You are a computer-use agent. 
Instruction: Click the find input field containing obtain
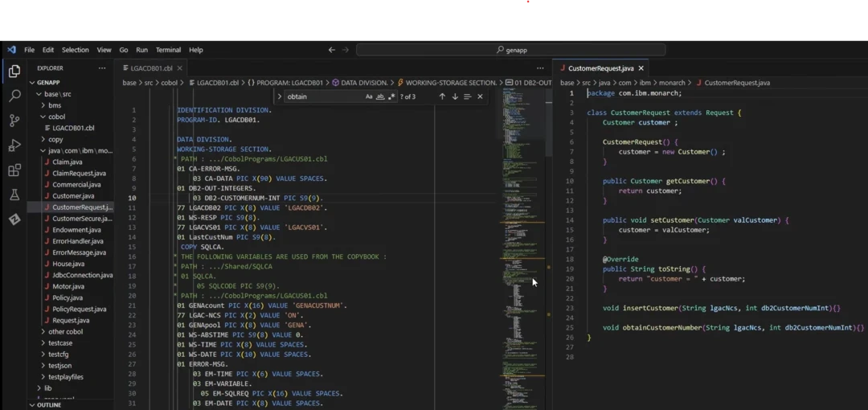pos(321,96)
